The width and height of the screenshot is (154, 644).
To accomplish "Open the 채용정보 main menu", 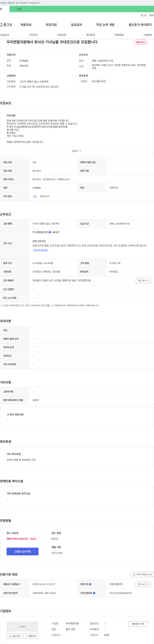I will tap(26, 25).
